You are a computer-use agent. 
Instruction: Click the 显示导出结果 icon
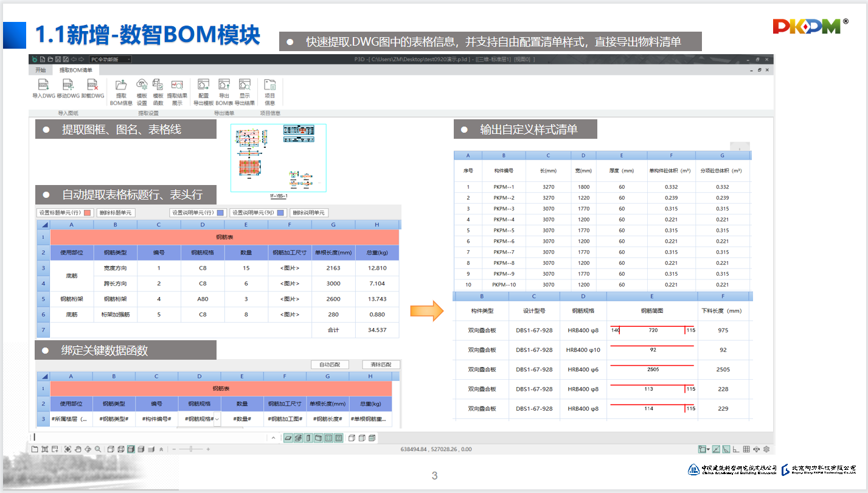point(245,91)
